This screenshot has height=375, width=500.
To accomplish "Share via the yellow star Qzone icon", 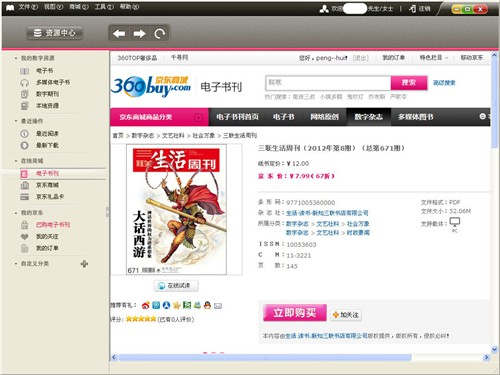I will tap(177, 305).
